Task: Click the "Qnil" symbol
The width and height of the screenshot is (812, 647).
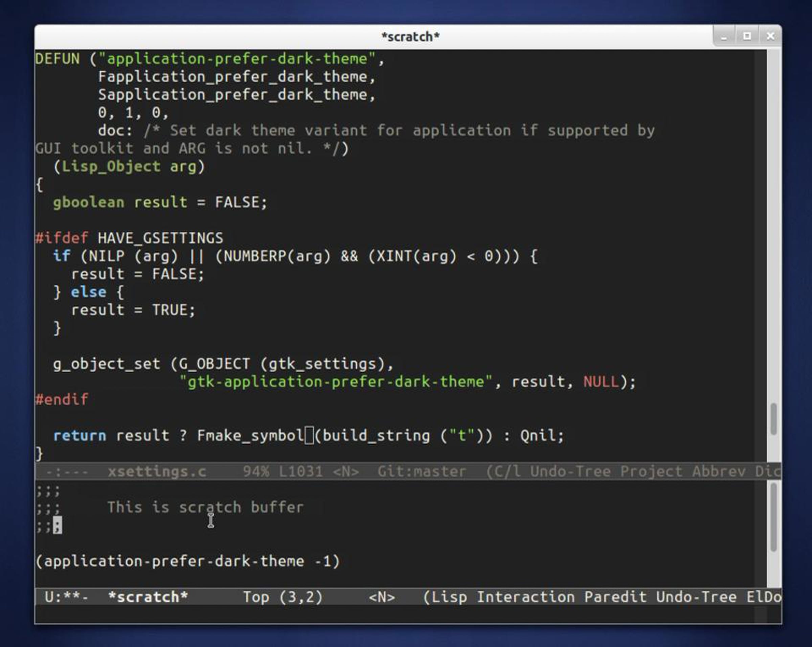Action: tap(538, 436)
